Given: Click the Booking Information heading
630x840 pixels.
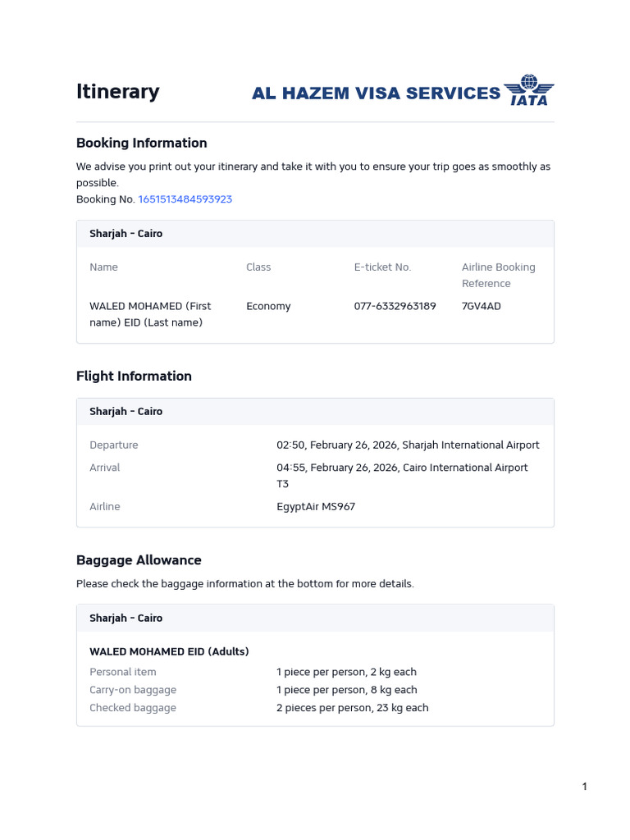Looking at the screenshot, I should 141,143.
